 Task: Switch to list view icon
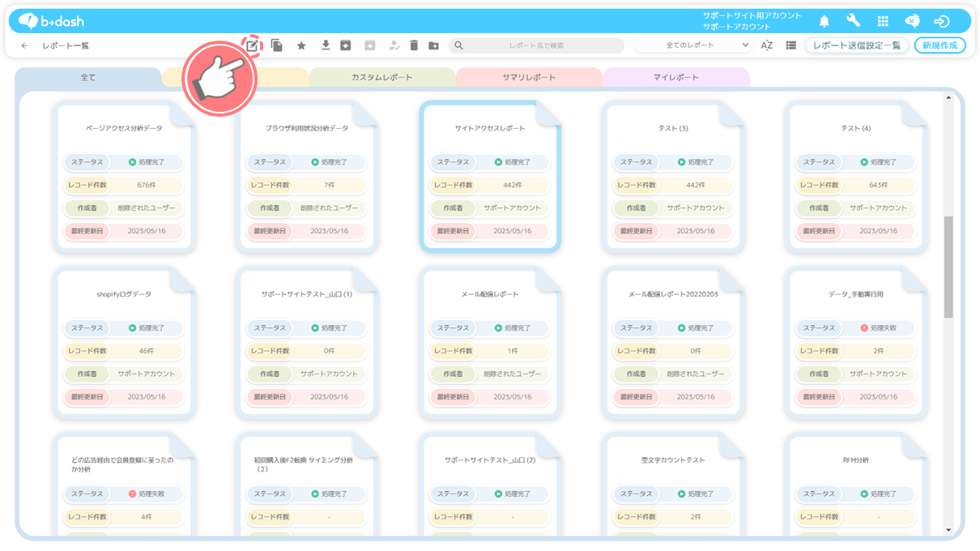[790, 45]
